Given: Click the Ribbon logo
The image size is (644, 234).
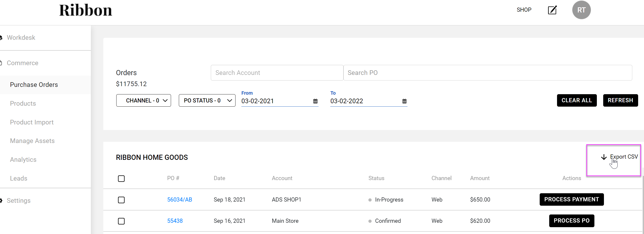Looking at the screenshot, I should pos(86,10).
